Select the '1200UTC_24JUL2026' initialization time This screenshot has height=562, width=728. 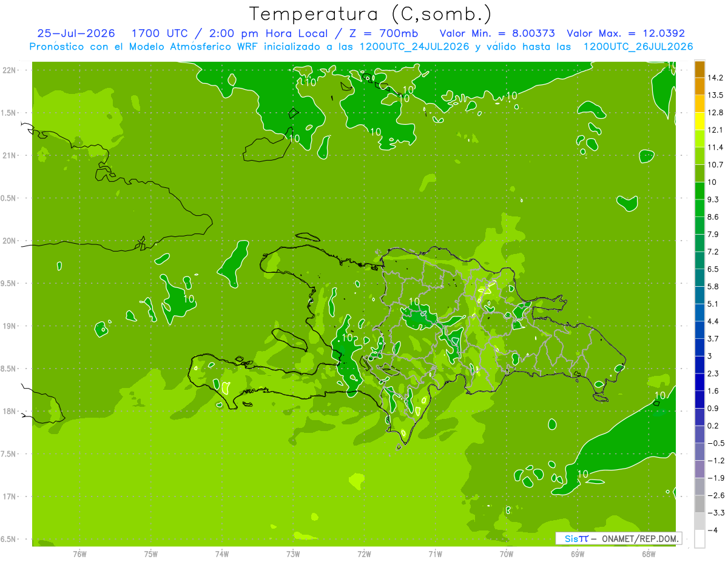pyautogui.click(x=414, y=47)
